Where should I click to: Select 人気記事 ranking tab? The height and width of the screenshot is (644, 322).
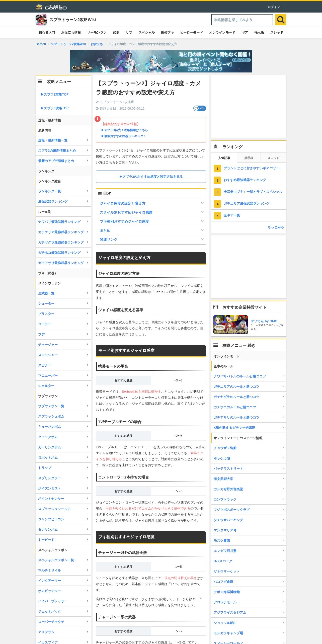coord(224,158)
